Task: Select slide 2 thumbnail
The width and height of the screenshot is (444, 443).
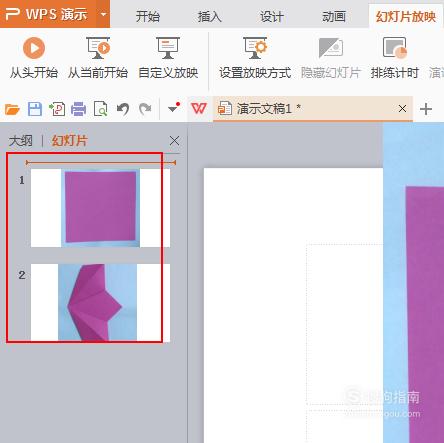Action: [x=100, y=302]
